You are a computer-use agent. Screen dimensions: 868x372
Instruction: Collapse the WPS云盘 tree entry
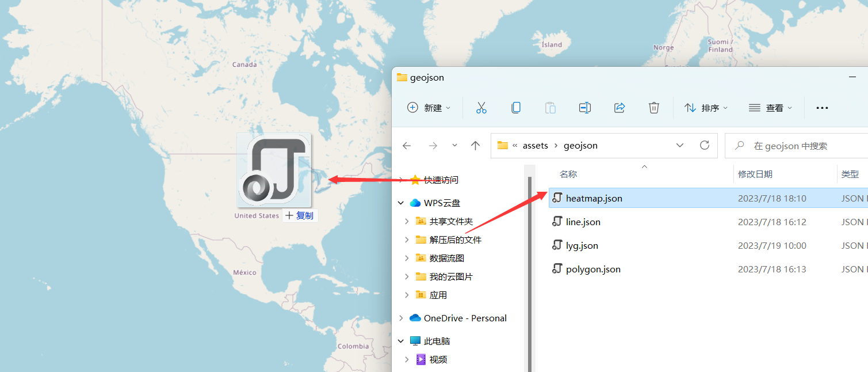point(401,203)
